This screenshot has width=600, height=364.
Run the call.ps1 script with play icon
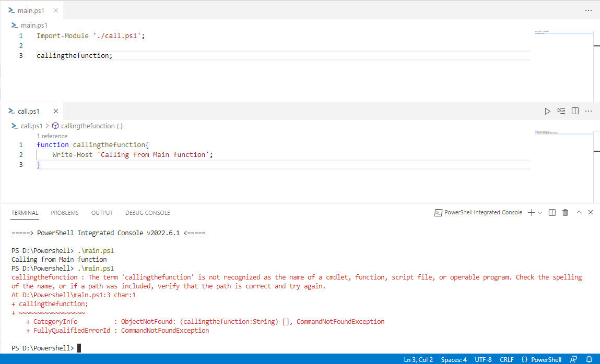click(547, 111)
